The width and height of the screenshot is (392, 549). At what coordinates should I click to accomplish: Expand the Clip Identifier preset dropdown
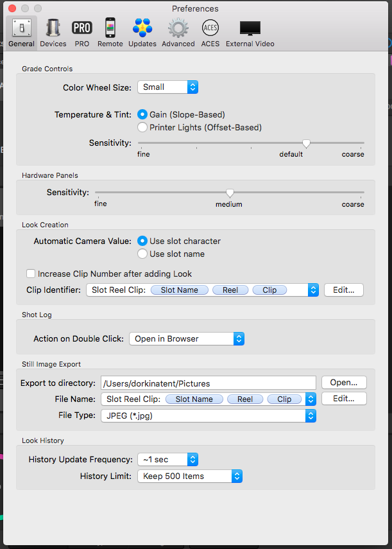pos(313,290)
